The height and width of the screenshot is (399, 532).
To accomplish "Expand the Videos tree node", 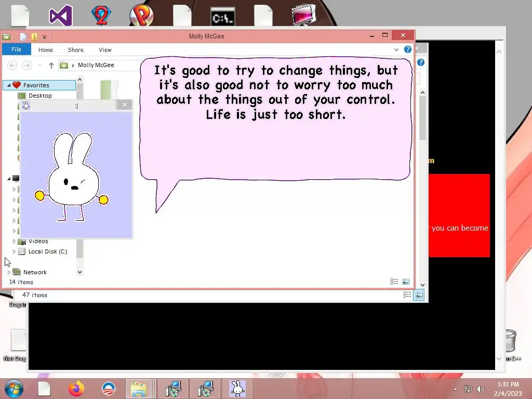I will point(14,241).
